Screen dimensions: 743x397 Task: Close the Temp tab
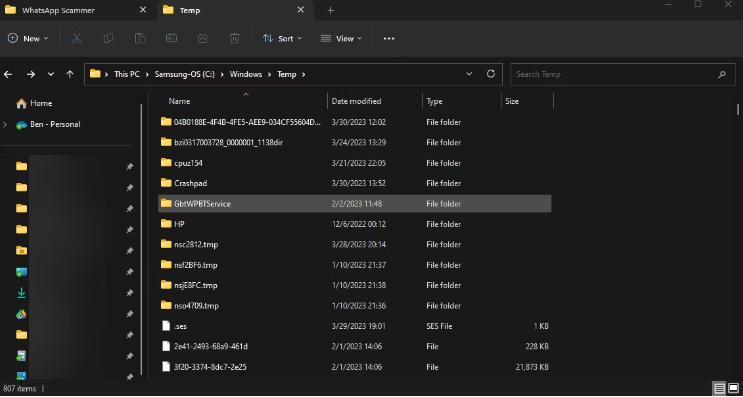[300, 10]
